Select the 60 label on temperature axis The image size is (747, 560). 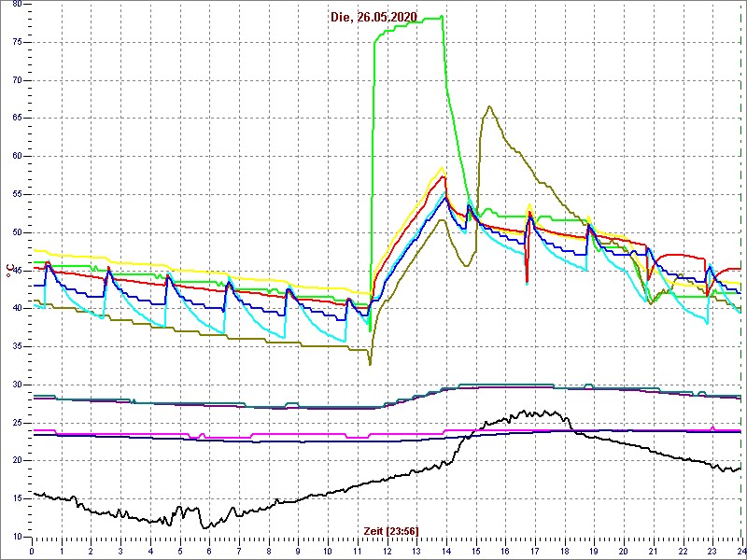pos(16,157)
